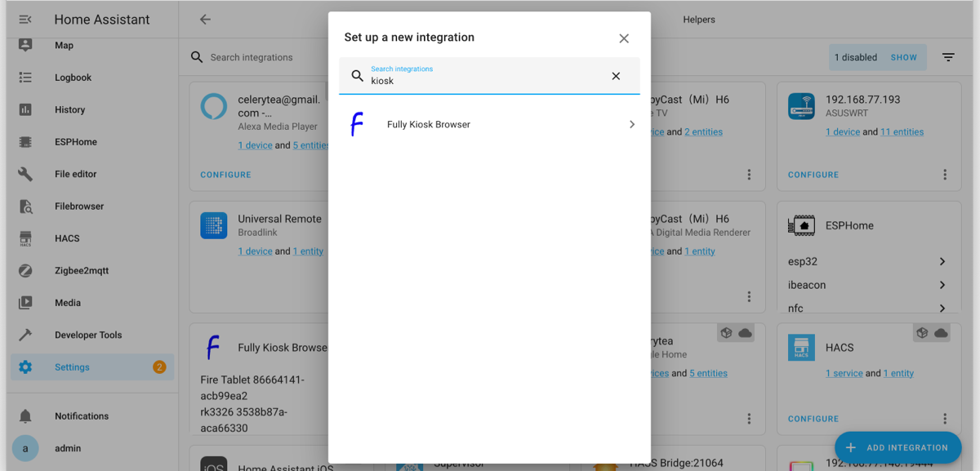Image resolution: width=980 pixels, height=471 pixels.
Task: Open the 1 device link on the Alexa card
Action: point(255,145)
